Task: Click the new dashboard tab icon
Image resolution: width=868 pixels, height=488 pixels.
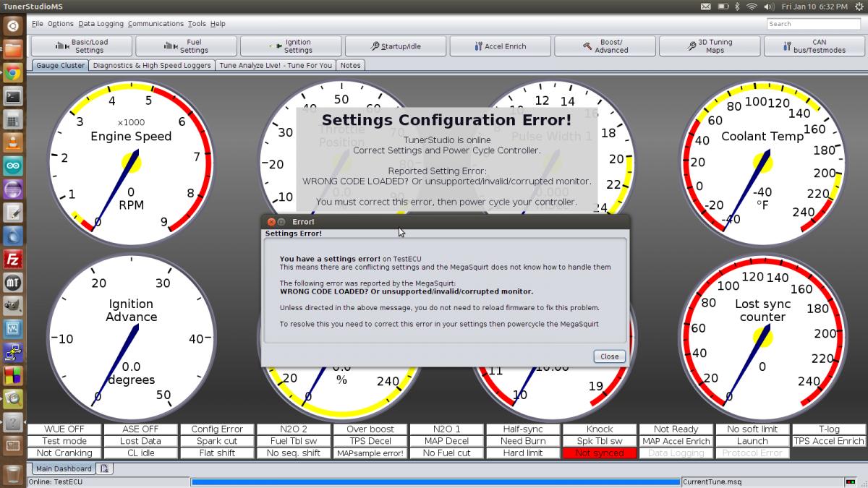Action: 105,468
